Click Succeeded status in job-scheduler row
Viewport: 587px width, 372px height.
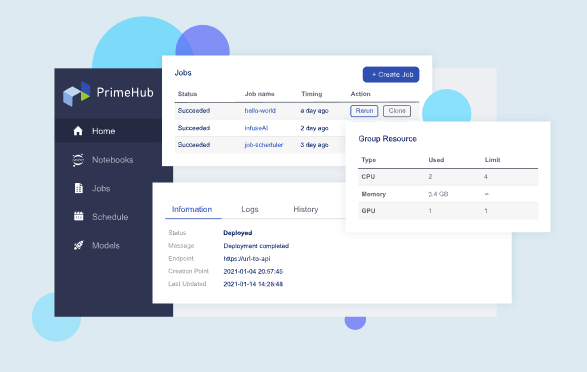[x=194, y=145]
